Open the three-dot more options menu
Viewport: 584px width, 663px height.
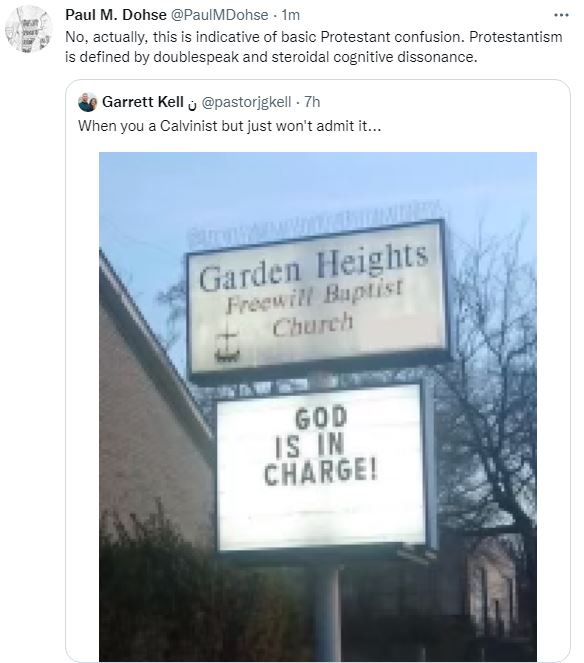[561, 15]
